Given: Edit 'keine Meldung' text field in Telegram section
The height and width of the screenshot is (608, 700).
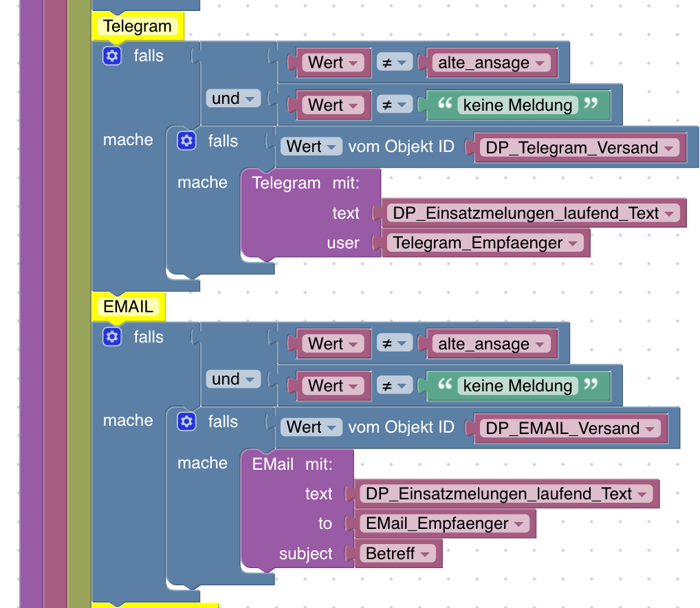Looking at the screenshot, I should pyautogui.click(x=517, y=105).
